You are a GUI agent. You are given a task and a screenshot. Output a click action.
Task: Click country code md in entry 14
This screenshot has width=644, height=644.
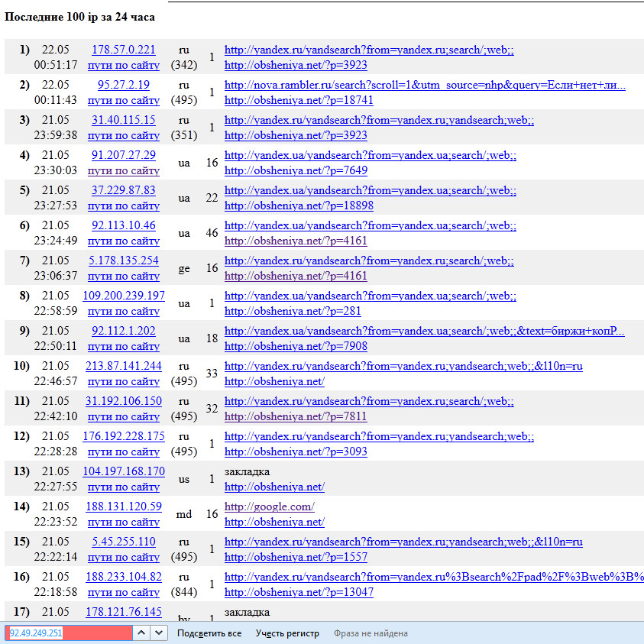[x=184, y=514]
